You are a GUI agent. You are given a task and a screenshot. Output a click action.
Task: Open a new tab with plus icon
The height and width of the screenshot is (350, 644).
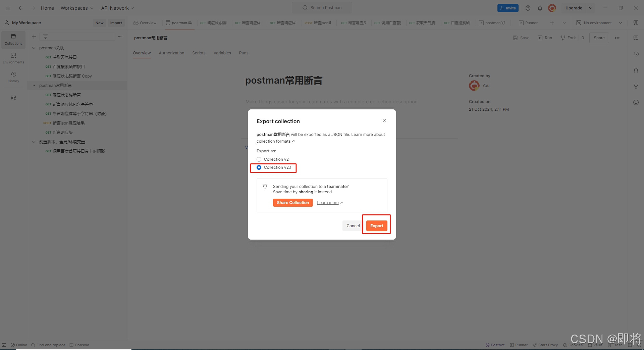552,23
